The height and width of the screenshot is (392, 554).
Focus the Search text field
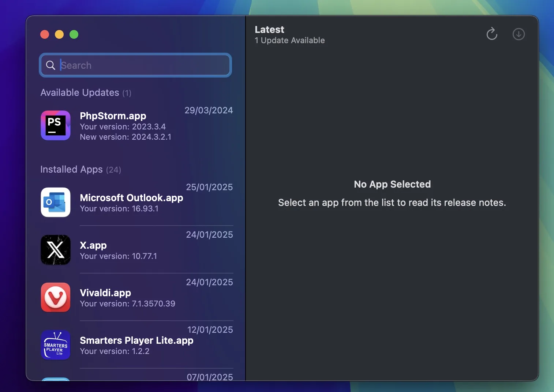pyautogui.click(x=143, y=65)
